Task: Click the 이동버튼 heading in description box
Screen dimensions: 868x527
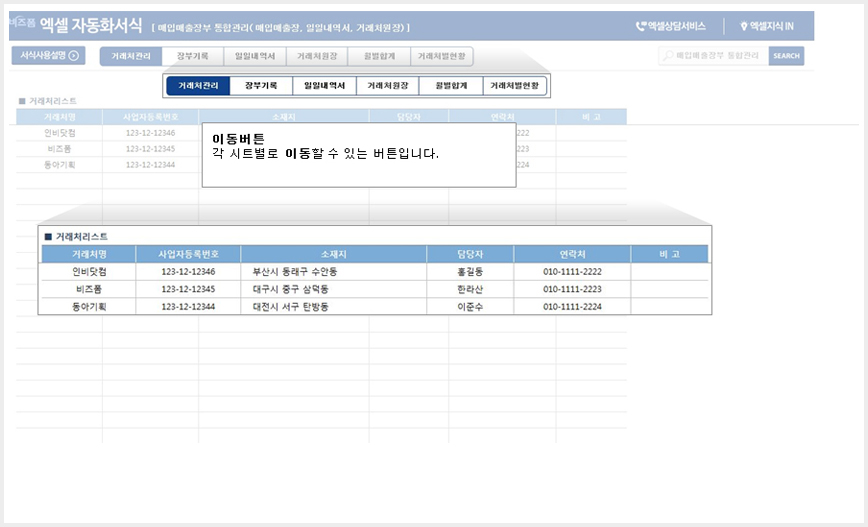Action: pos(239,139)
